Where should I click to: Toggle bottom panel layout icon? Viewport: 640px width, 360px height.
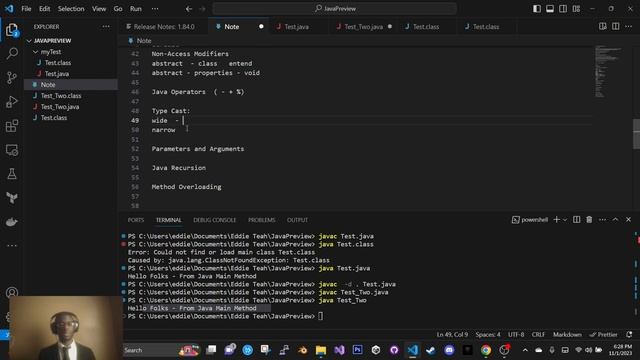click(550, 9)
